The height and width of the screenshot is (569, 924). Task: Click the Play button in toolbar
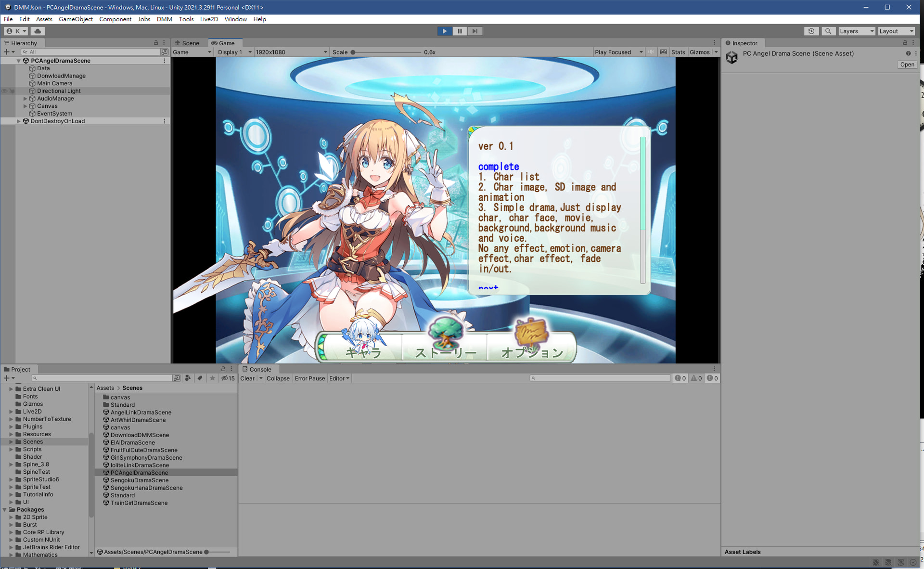coord(444,31)
